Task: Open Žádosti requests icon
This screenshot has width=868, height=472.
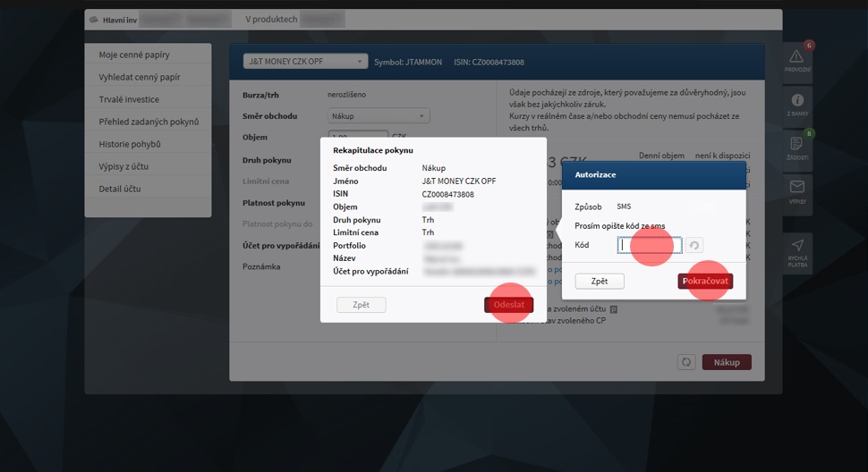Action: pyautogui.click(x=797, y=148)
